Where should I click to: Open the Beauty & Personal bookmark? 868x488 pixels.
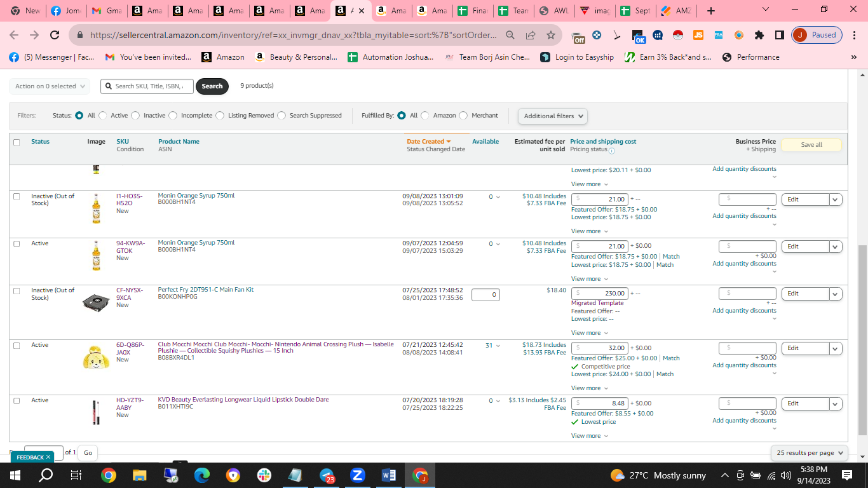[296, 57]
